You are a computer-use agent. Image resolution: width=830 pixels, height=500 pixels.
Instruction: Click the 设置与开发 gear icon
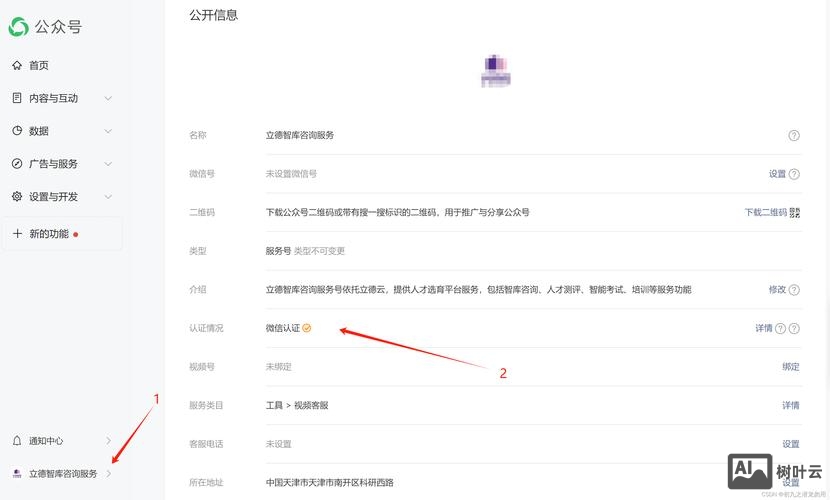pos(17,196)
